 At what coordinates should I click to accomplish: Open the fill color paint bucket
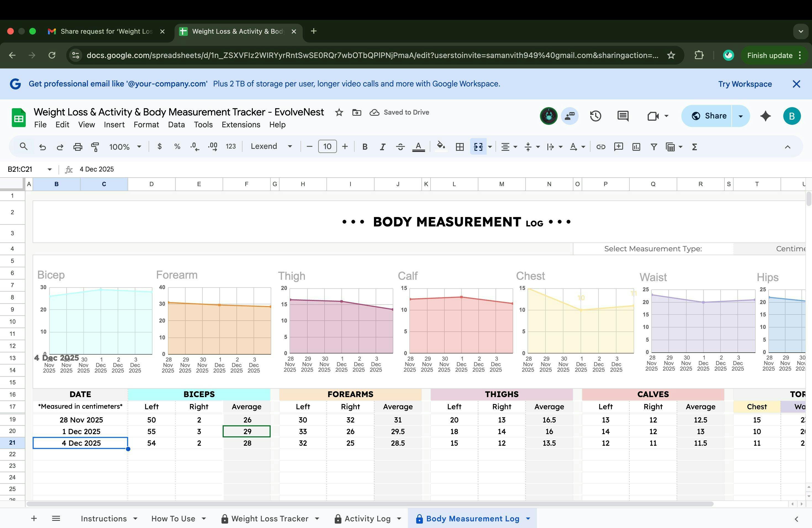pos(441,147)
